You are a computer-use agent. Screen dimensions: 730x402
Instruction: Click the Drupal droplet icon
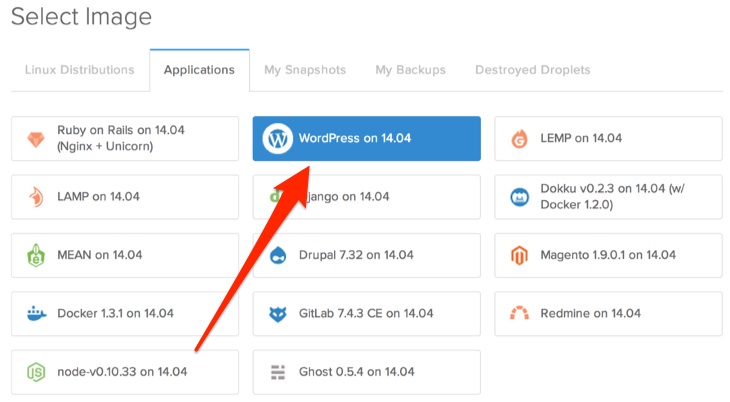click(278, 255)
